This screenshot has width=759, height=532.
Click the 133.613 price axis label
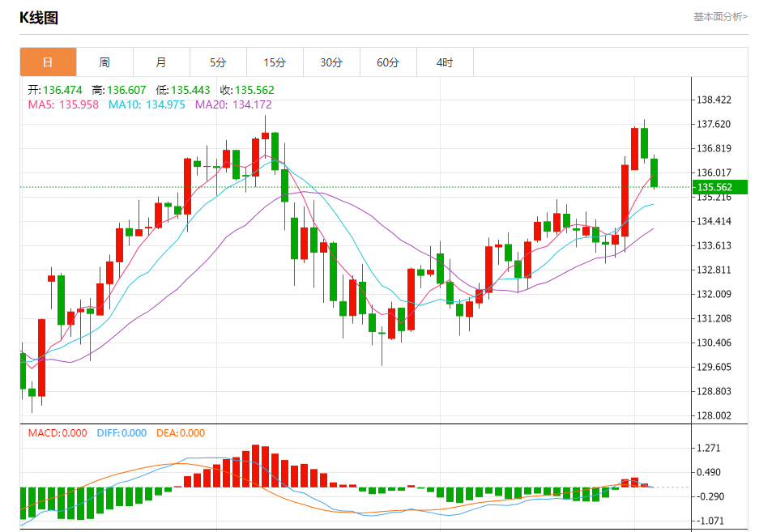[714, 245]
